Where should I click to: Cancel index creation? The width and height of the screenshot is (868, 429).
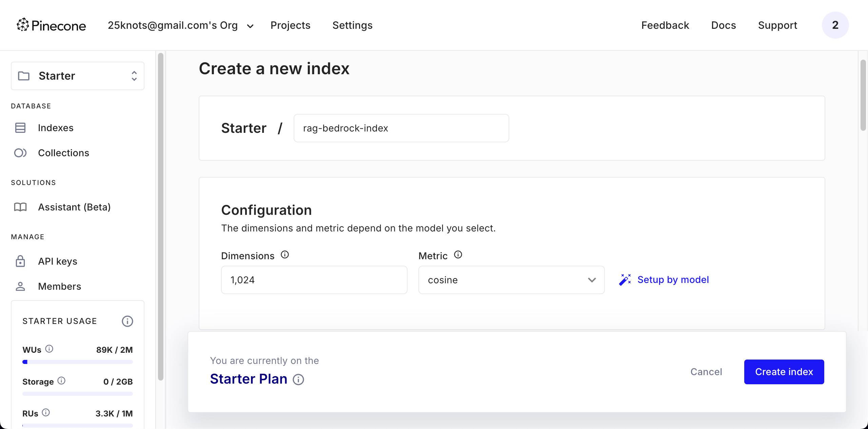tap(706, 372)
